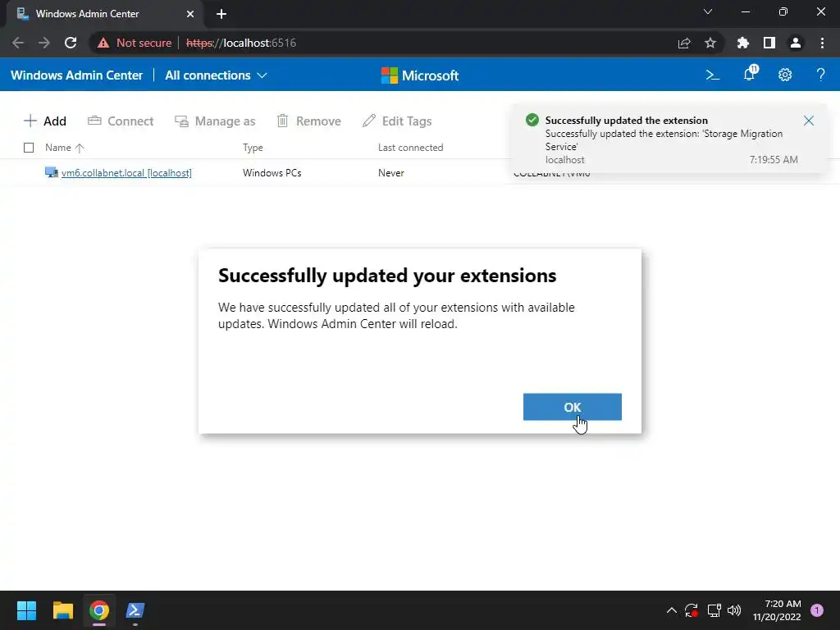This screenshot has width=840, height=630.
Task: Go to Windows Admin Center home title
Action: tap(76, 75)
